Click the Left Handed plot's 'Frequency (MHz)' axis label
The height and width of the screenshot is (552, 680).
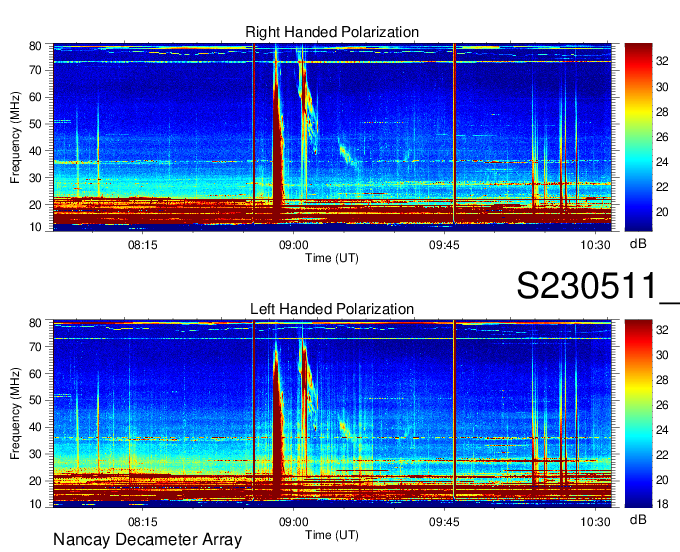(x=15, y=414)
